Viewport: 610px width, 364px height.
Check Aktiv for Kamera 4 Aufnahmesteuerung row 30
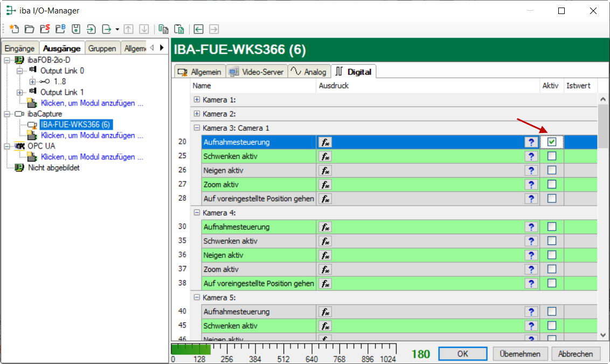coord(552,227)
